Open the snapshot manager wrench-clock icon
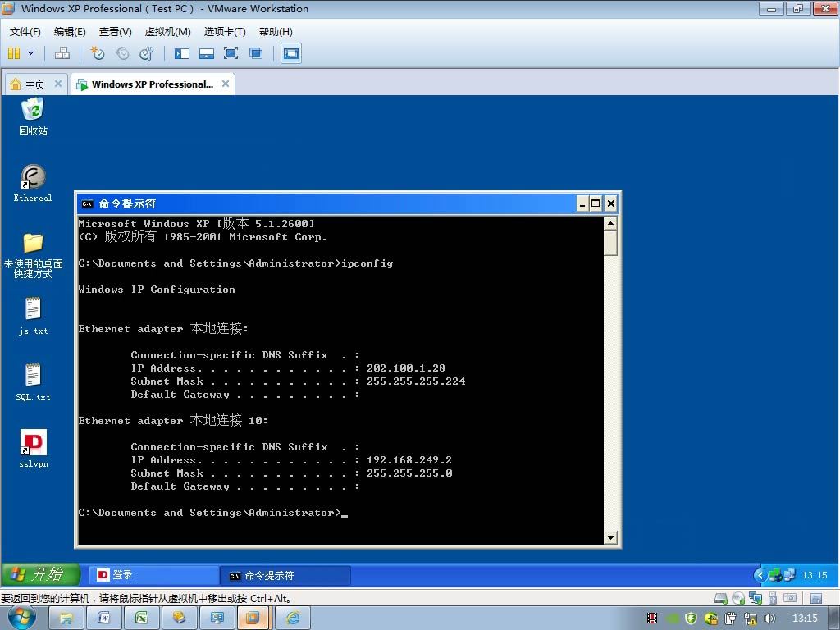 146,53
